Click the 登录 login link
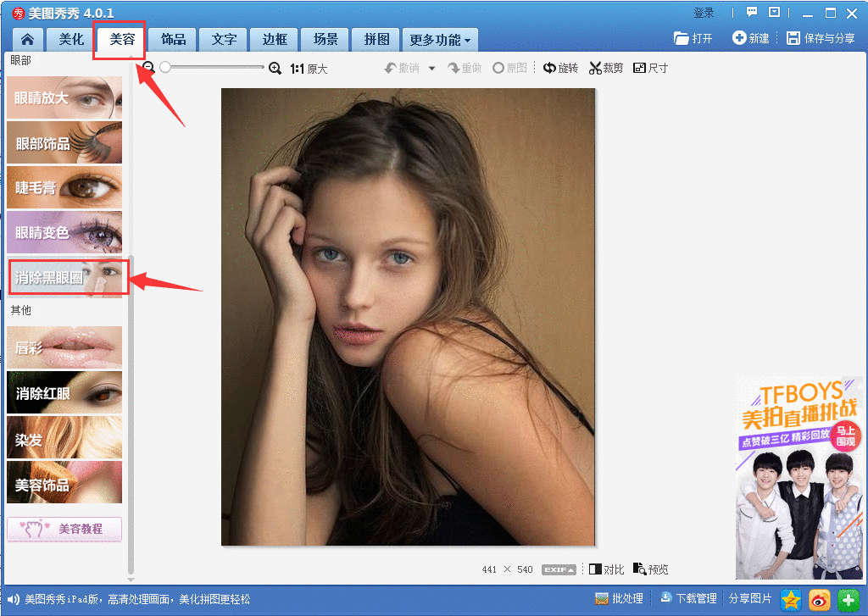Screen dimensions: 868x616 tap(705, 13)
